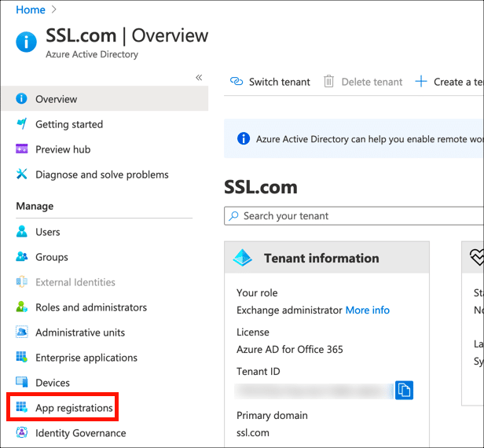This screenshot has height=448, width=484.
Task: Click the More info link
Action: pos(367,310)
